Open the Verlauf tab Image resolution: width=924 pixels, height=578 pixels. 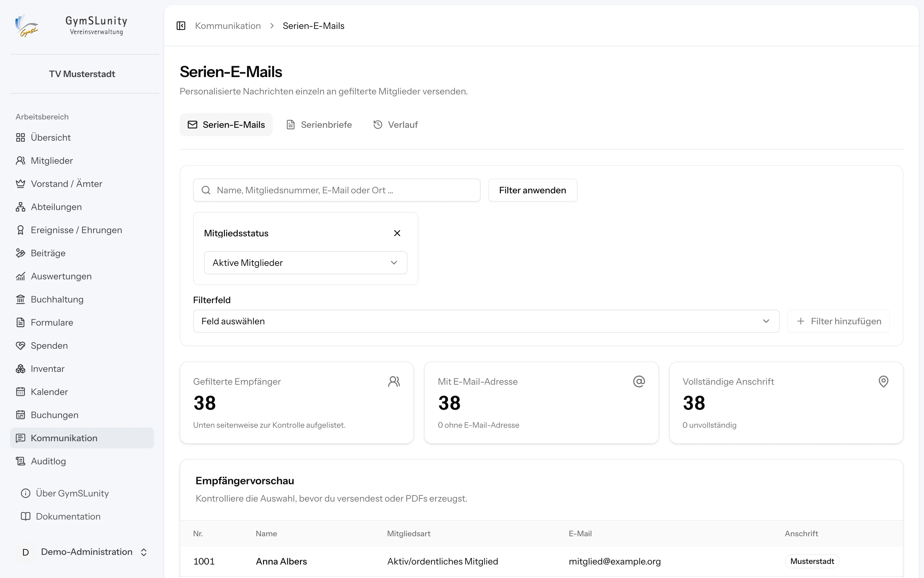click(395, 125)
